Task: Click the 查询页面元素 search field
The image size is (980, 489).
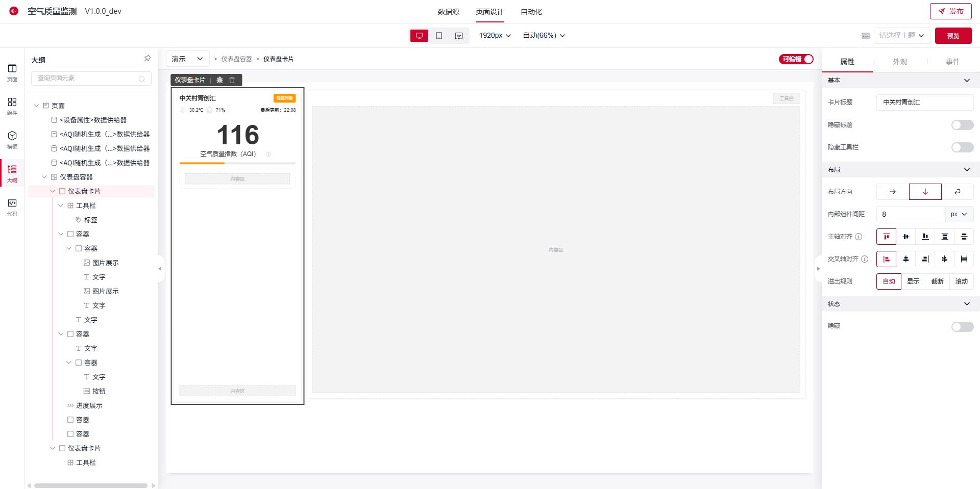Action: click(x=87, y=78)
